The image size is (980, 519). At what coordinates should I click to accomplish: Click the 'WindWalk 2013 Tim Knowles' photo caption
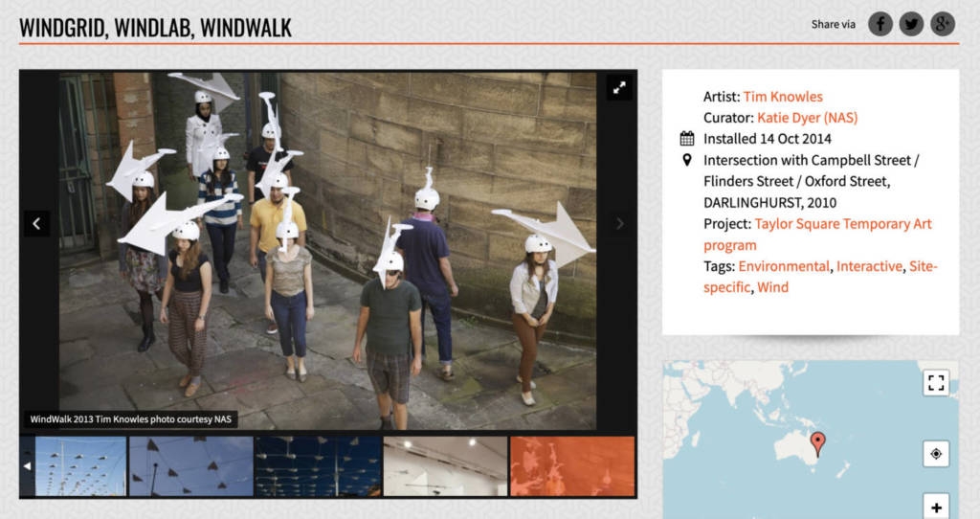point(130,419)
